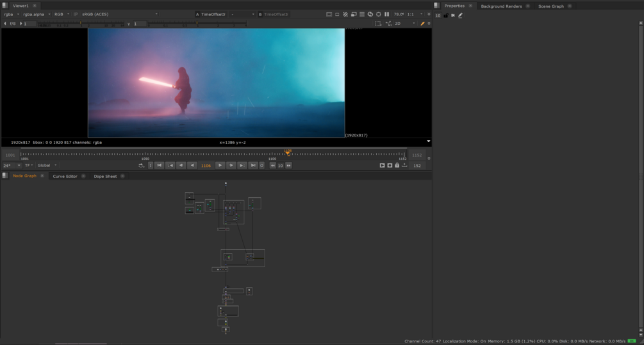The width and height of the screenshot is (644, 345).
Task: Open the TF timeline display dropdown
Action: 29,166
